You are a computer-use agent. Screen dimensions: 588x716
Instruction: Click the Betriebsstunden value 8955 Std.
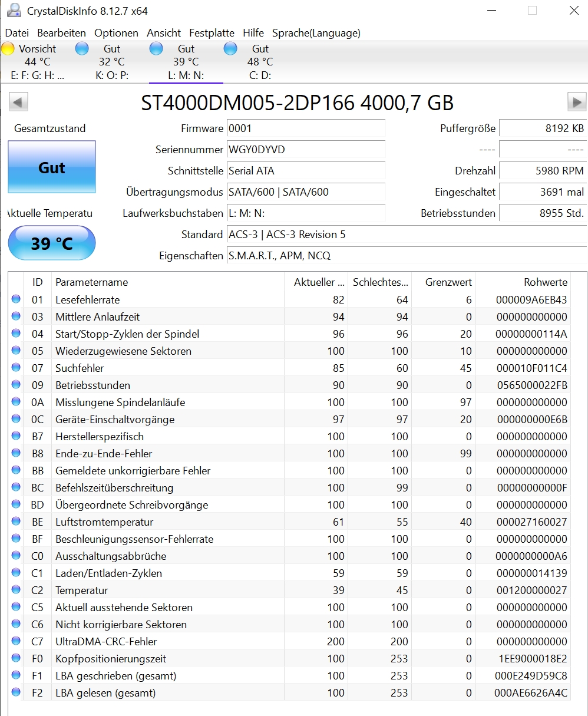(x=543, y=213)
